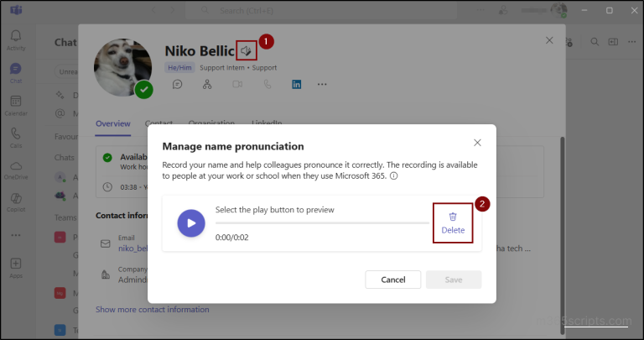Screen dimensions: 644x340
Task: Open LinkedIn icon on profile card
Action: click(x=297, y=84)
